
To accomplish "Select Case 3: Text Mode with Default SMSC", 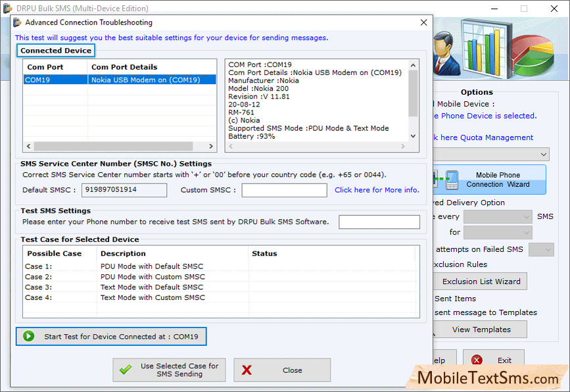I will click(220, 287).
